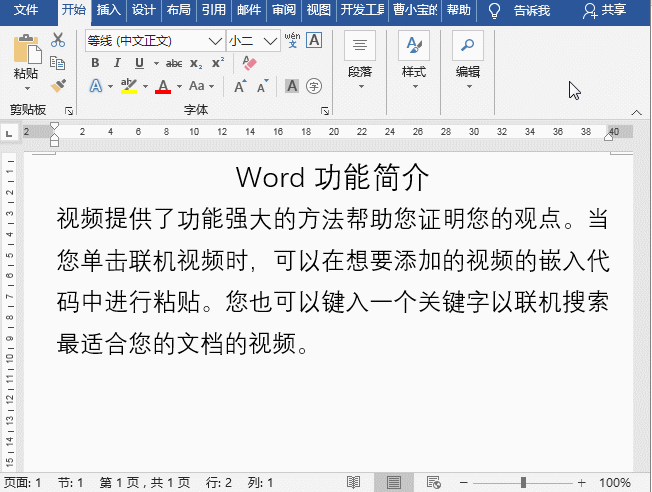Image resolution: width=652 pixels, height=492 pixels.
Task: Toggle Strikethrough (abc)
Action: coord(174,64)
